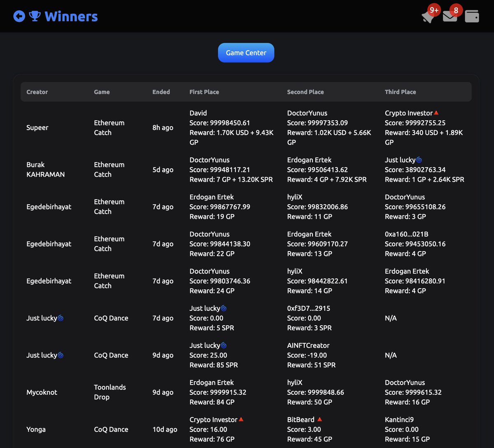Click the swirl badge by first place Just lucky, Score 0.00
494x448 pixels.
coord(224,308)
